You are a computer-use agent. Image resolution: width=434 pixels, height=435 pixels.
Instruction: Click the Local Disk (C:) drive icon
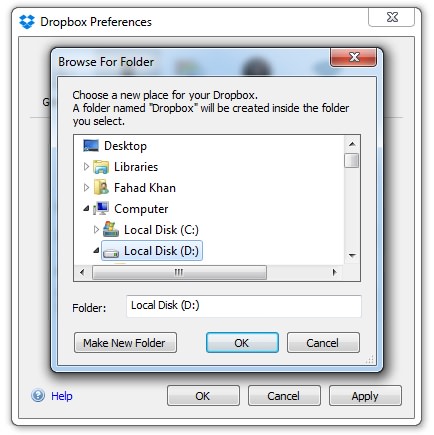tap(111, 230)
